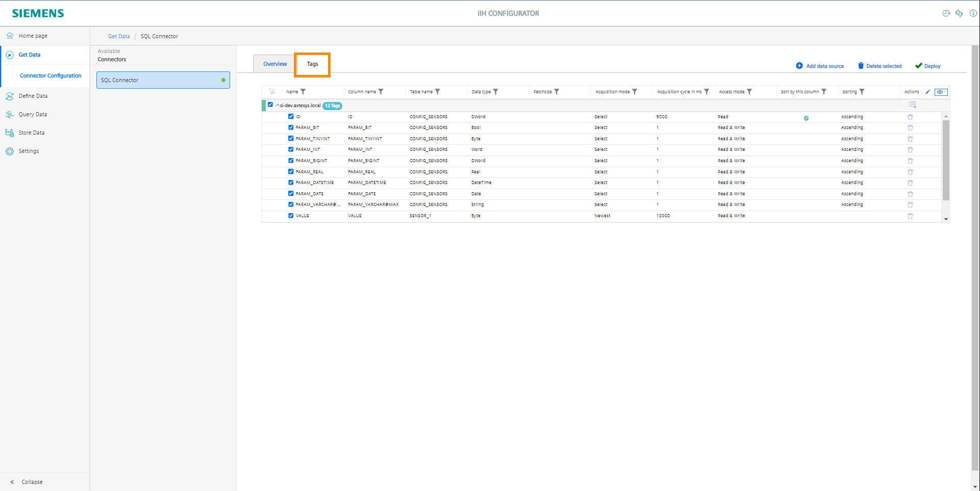Clear all filters icon in table header
This screenshot has width=980, height=491.
[272, 92]
